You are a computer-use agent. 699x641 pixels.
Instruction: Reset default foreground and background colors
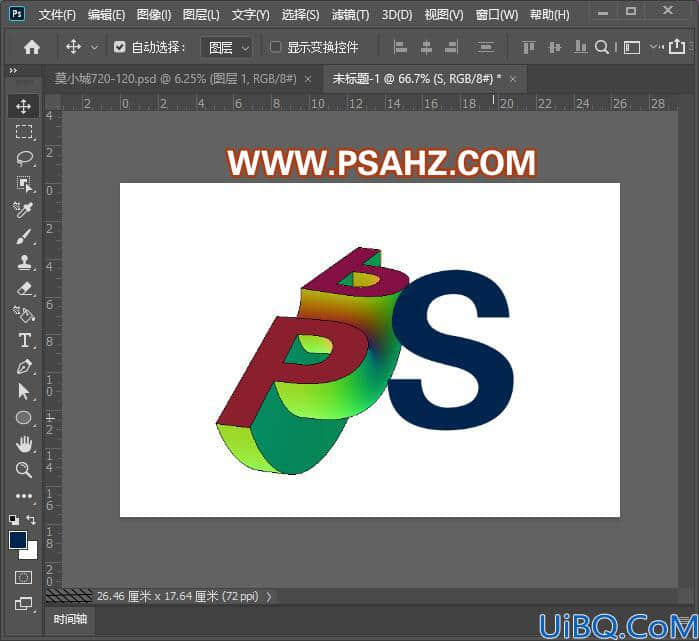click(x=14, y=520)
